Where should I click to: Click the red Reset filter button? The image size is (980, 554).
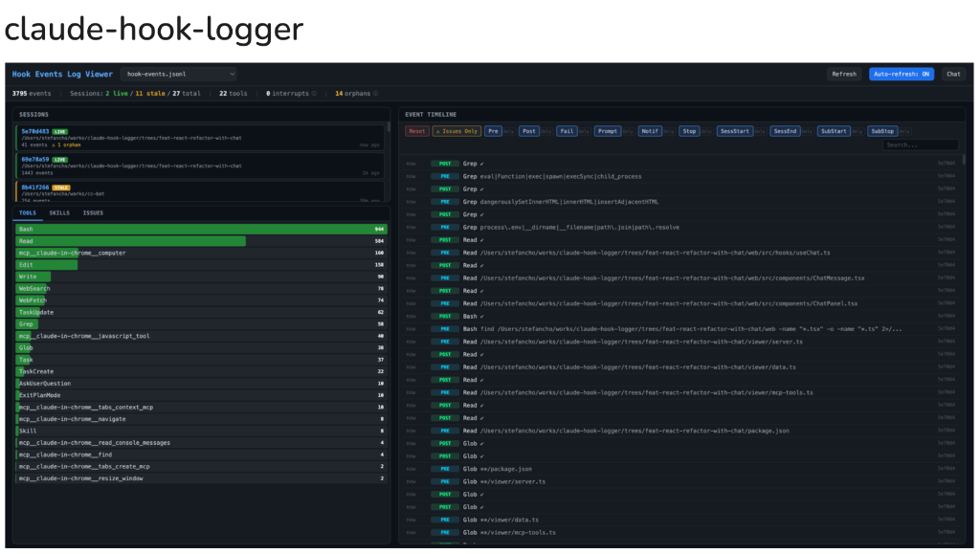[417, 131]
